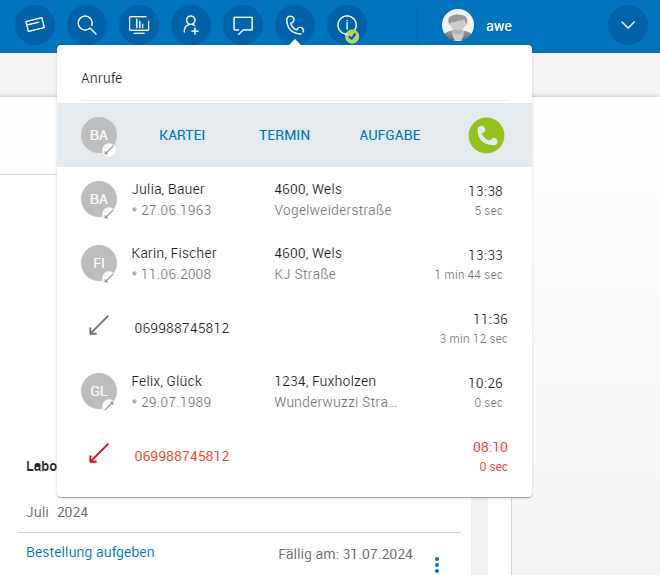
Task: Click incoming call number at 11:36
Action: tap(182, 328)
